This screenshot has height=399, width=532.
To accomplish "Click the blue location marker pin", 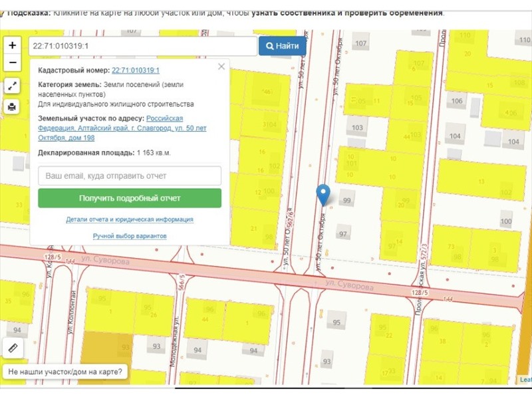I will coord(323,194).
